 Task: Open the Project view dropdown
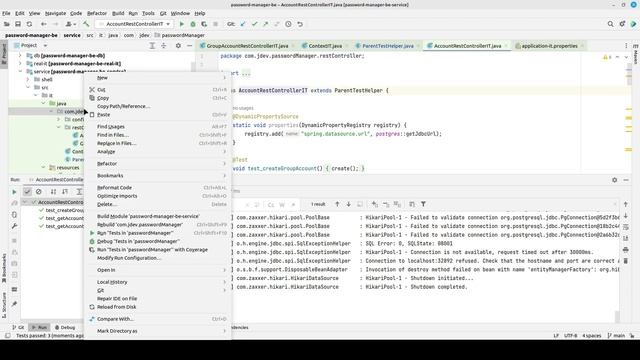tap(45, 46)
